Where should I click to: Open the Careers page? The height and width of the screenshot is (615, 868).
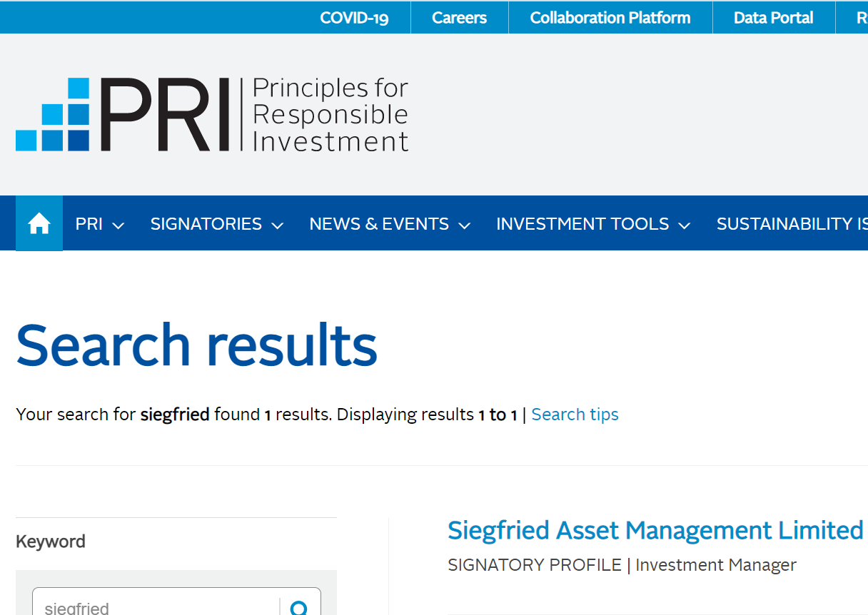pos(459,18)
